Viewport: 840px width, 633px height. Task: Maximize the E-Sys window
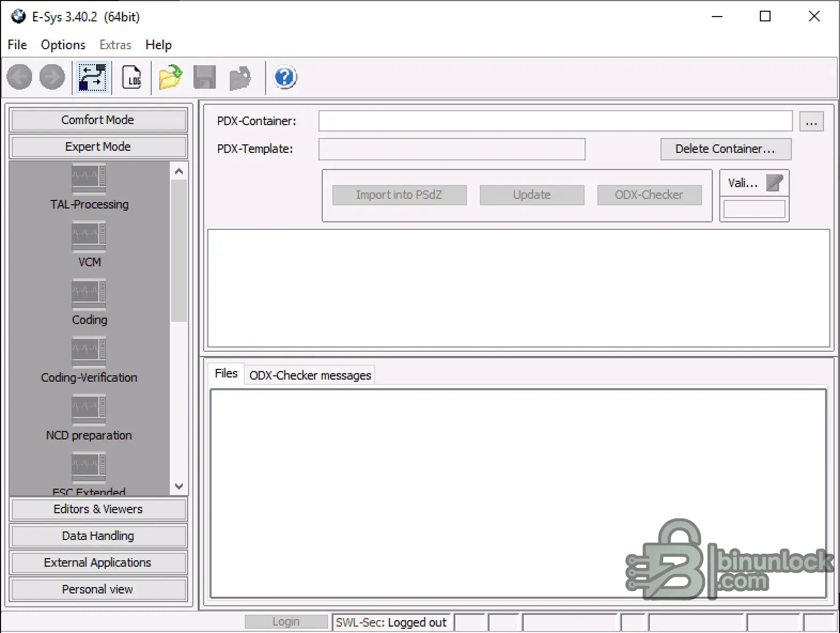(765, 17)
